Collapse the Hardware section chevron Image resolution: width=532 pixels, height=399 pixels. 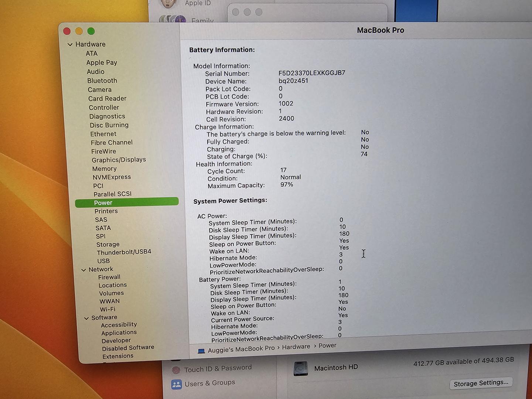[70, 44]
